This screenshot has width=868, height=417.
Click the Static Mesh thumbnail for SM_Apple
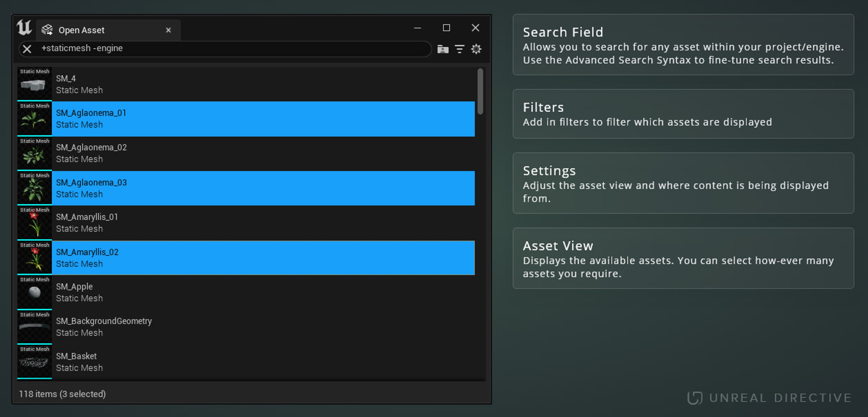34,292
